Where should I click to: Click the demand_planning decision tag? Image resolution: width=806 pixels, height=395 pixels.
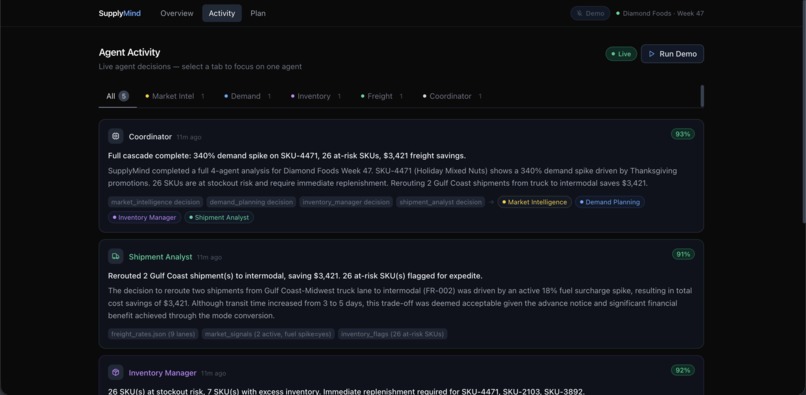click(251, 202)
